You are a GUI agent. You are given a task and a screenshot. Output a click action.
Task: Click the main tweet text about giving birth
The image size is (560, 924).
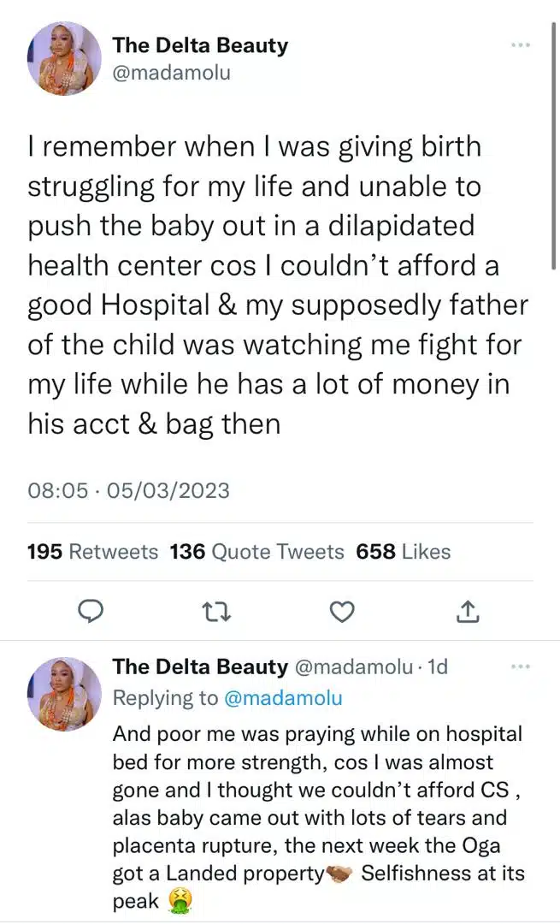click(274, 284)
